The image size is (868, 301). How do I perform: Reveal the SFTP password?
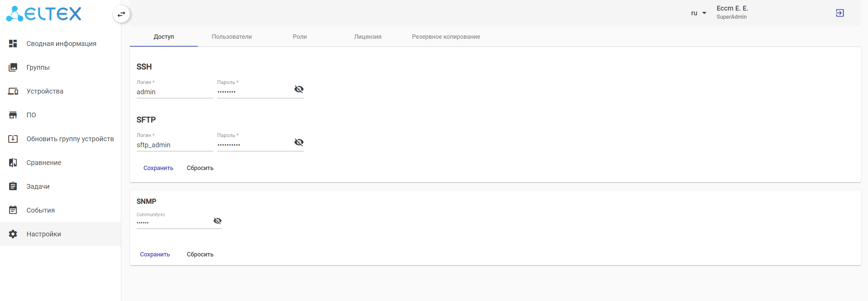pyautogui.click(x=299, y=142)
